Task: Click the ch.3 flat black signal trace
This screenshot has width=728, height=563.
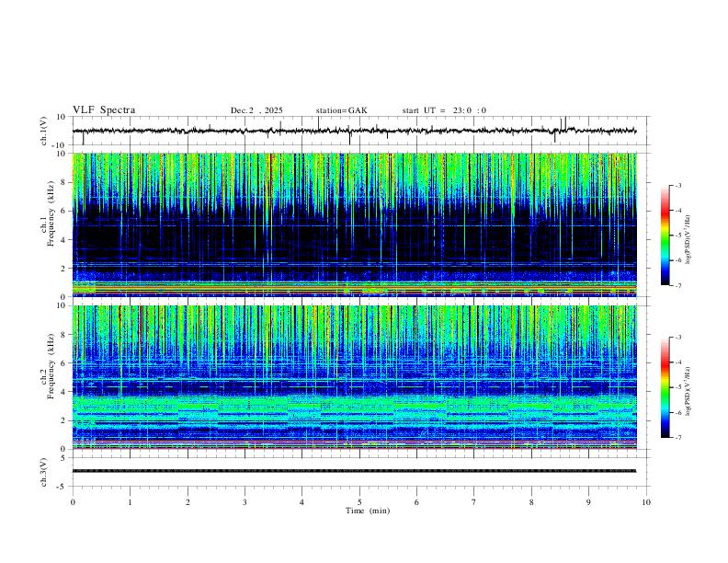Action: pyautogui.click(x=354, y=471)
